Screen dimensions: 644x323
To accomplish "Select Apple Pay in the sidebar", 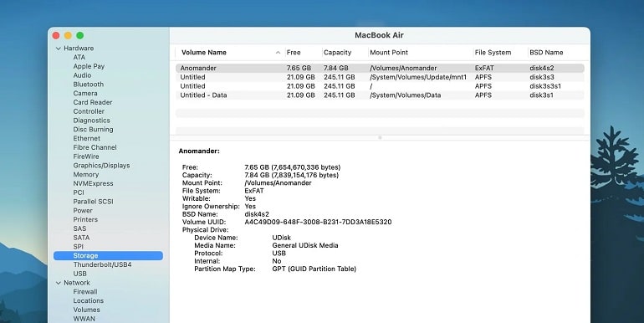I will pos(89,67).
